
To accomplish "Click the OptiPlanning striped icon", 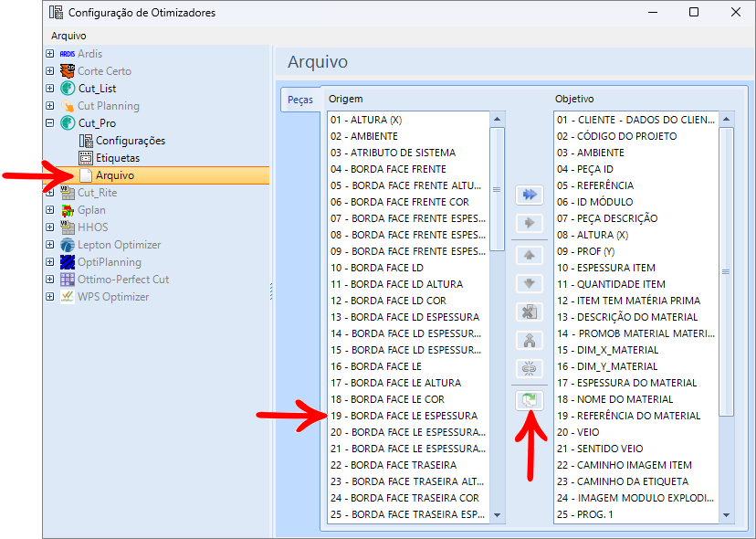I will click(68, 262).
